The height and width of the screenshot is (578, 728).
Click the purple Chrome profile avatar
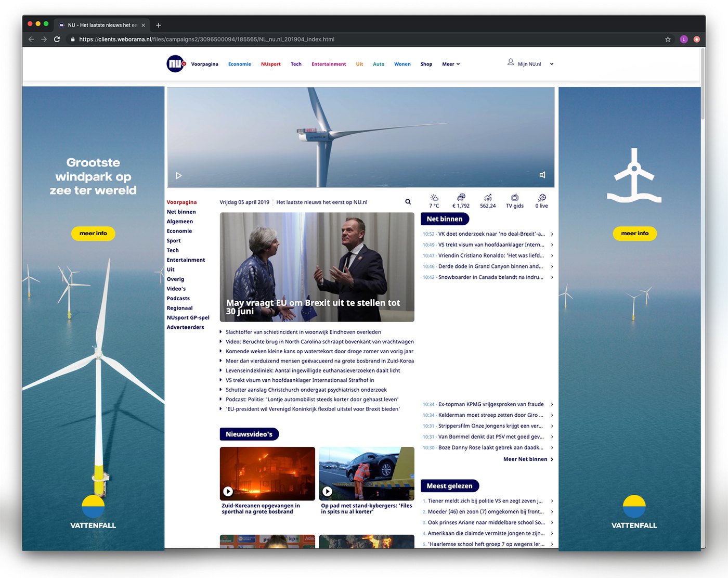coord(684,39)
